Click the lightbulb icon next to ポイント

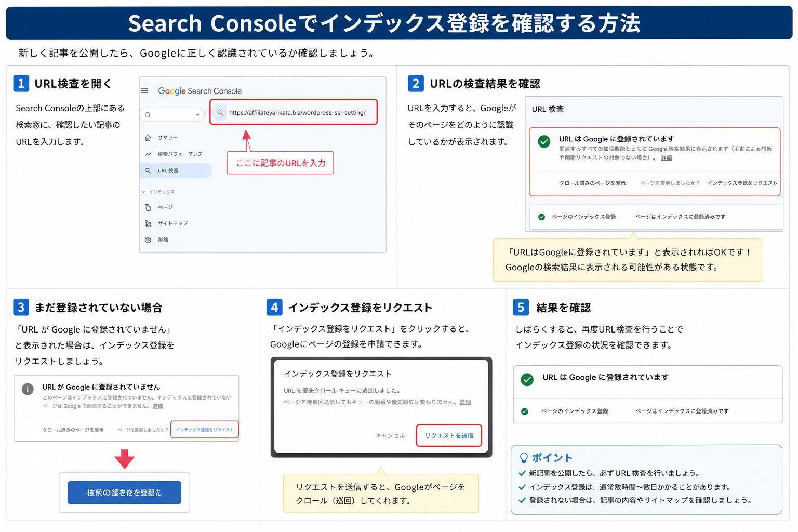tap(524, 458)
